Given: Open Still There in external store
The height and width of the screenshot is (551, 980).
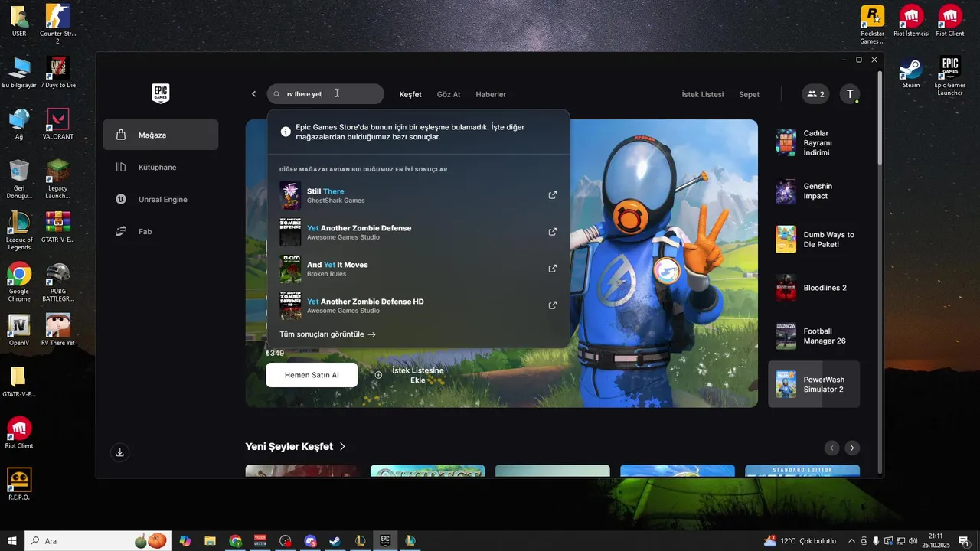Looking at the screenshot, I should point(553,195).
